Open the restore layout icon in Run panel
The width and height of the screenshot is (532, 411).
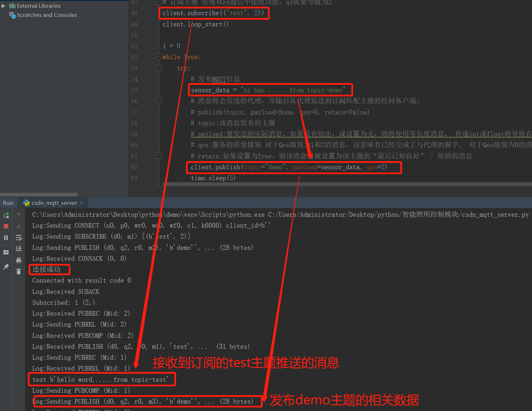[x=6, y=252]
